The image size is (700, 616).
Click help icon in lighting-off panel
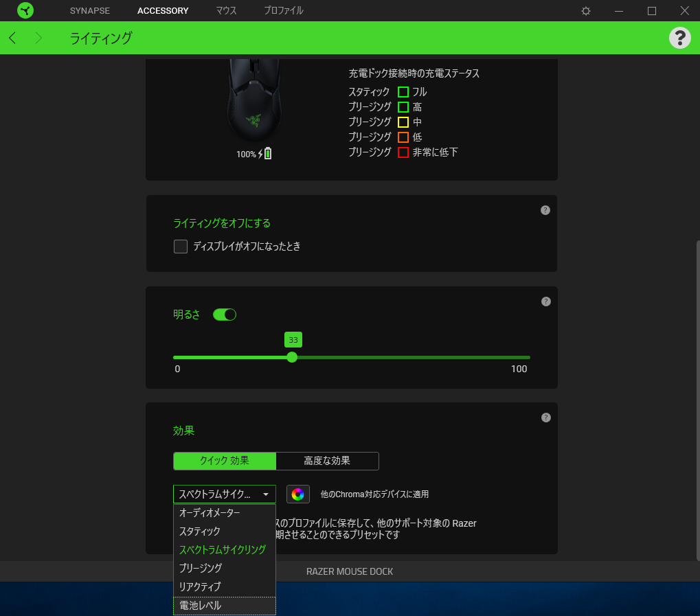click(545, 210)
